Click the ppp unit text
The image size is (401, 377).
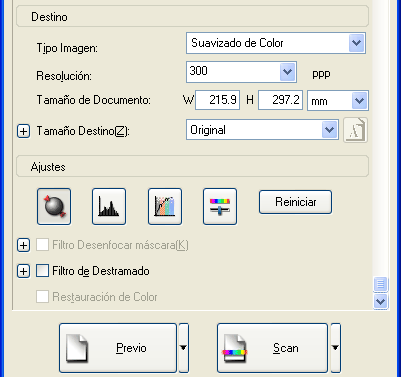(x=321, y=75)
